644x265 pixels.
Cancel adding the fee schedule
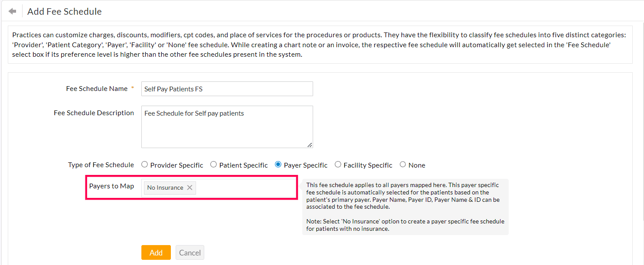point(190,253)
